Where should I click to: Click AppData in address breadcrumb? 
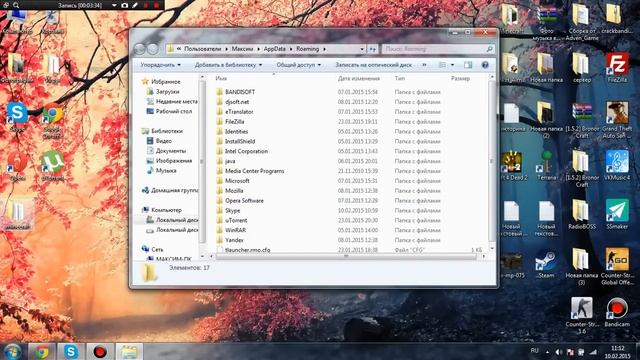275,49
